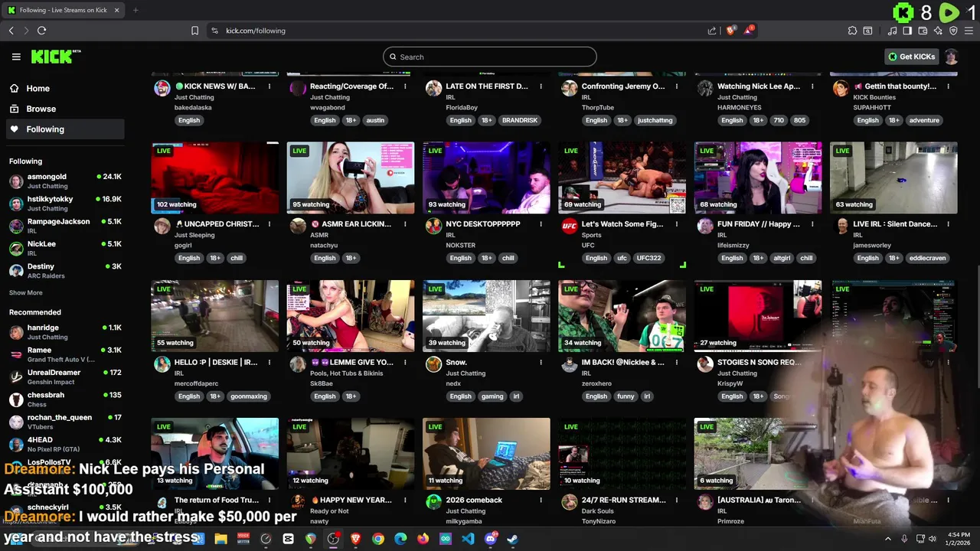Open Brave Playlist music note icon
The height and width of the screenshot is (551, 980).
click(x=892, y=31)
